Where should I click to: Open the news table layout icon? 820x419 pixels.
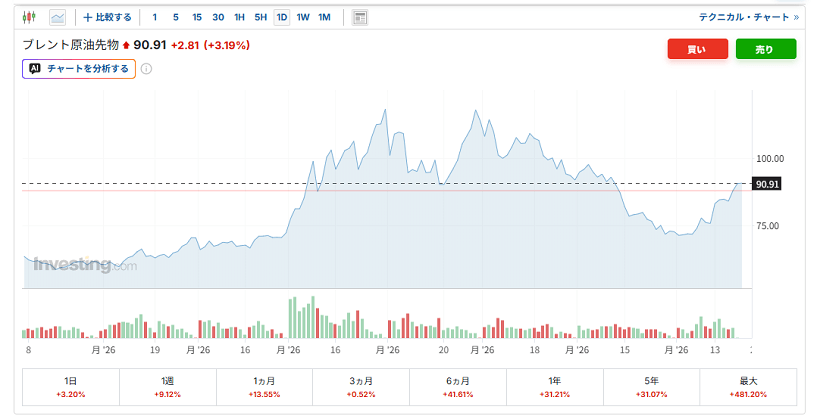(x=360, y=17)
